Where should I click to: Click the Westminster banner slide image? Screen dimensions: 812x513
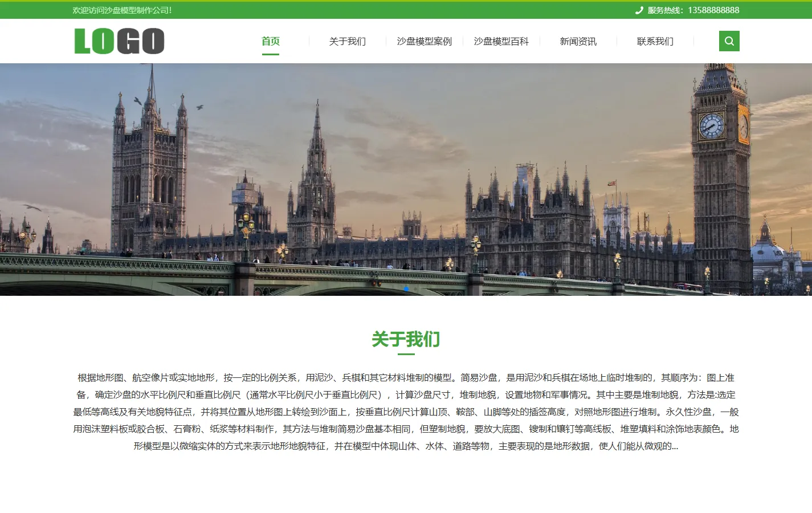tap(406, 180)
